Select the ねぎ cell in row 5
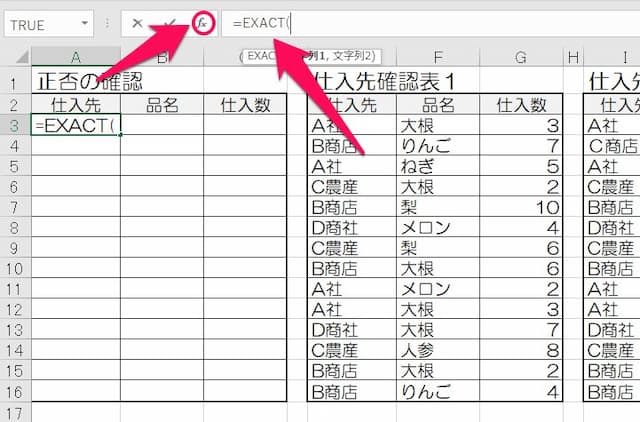The height and width of the screenshot is (422, 640). [x=438, y=166]
